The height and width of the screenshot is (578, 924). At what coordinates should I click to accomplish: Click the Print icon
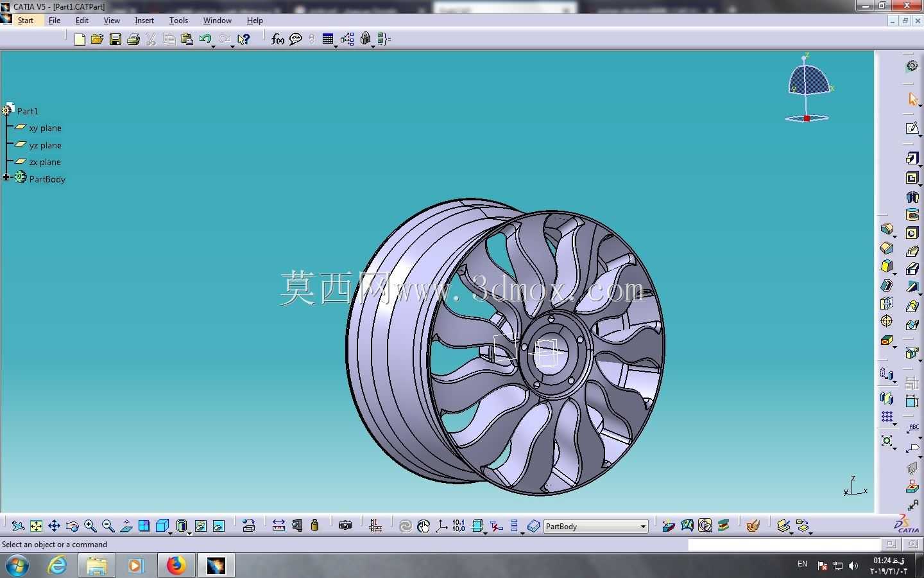pyautogui.click(x=133, y=40)
